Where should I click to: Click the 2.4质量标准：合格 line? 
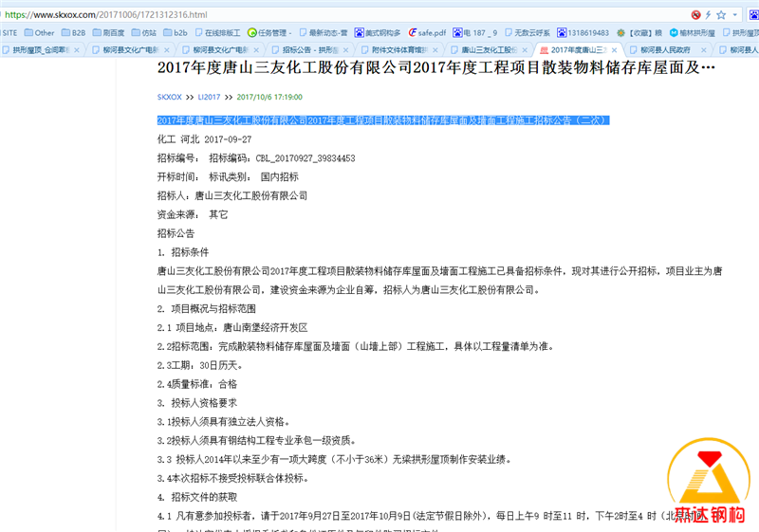point(197,384)
